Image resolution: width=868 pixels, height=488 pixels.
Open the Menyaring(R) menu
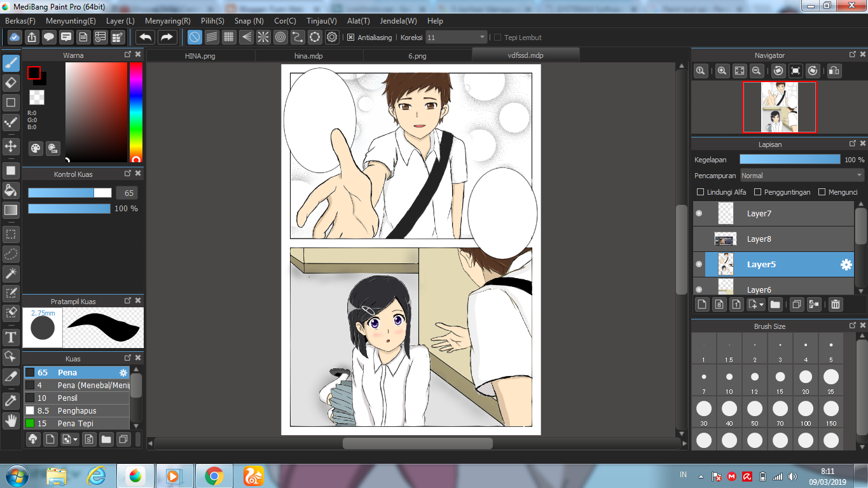[167, 21]
